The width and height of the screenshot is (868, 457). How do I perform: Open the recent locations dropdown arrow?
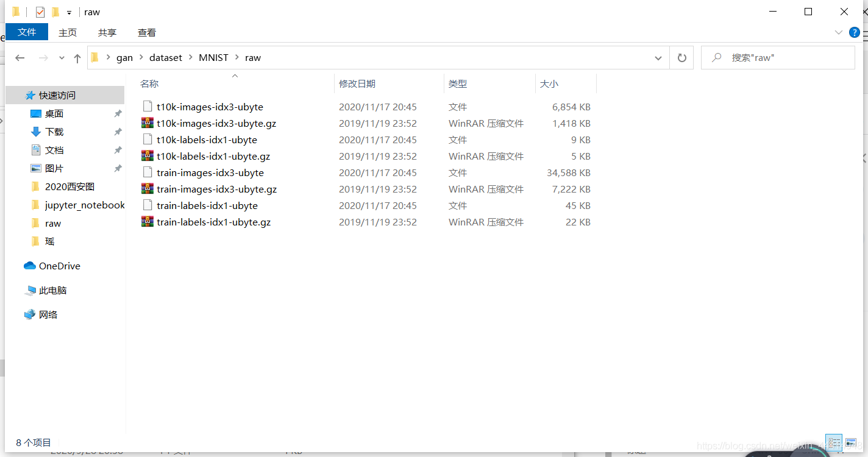click(62, 58)
